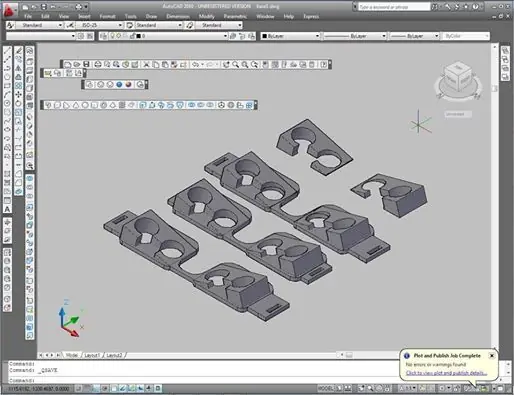Toggle Snap Mode in the status bar
Image resolution: width=514 pixels, height=395 pixels.
click(x=78, y=388)
